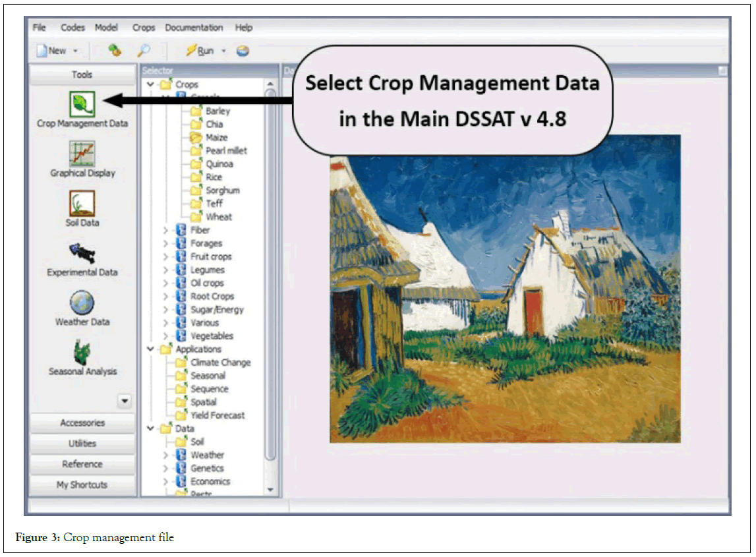
Task: Expand the Fiber node
Action: point(165,231)
